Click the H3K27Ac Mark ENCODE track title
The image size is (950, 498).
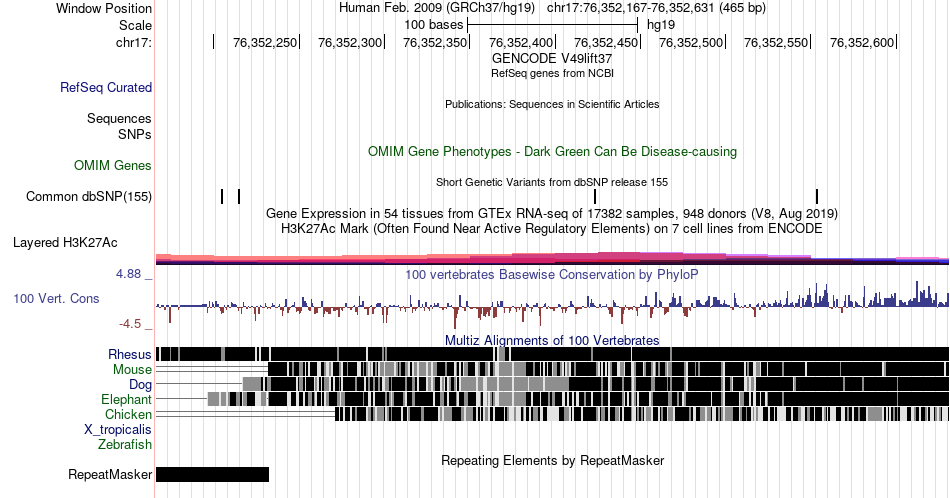[x=552, y=228]
